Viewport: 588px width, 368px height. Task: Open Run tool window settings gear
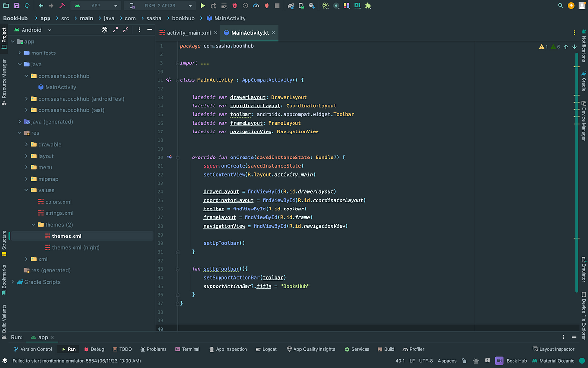(563, 337)
